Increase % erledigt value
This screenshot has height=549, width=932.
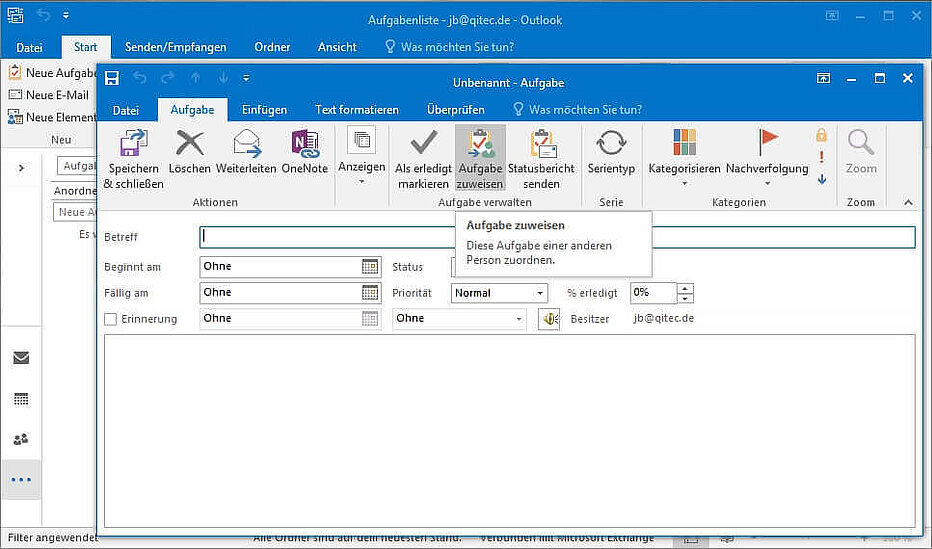(x=685, y=288)
